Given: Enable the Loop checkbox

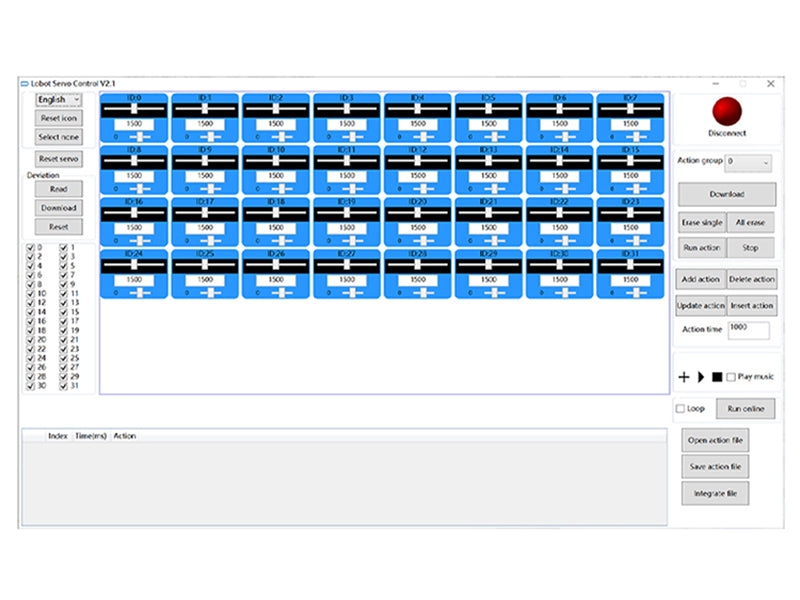Looking at the screenshot, I should (680, 409).
